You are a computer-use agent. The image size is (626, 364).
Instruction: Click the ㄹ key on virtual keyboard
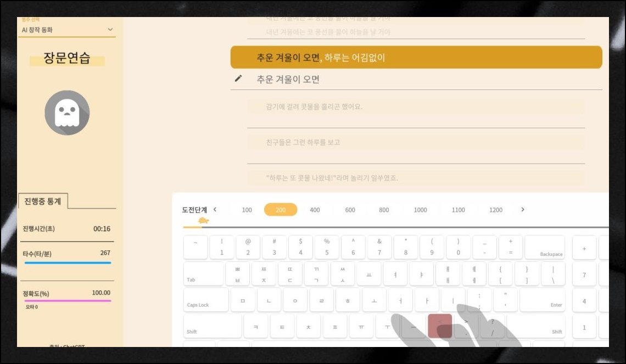tap(321, 300)
